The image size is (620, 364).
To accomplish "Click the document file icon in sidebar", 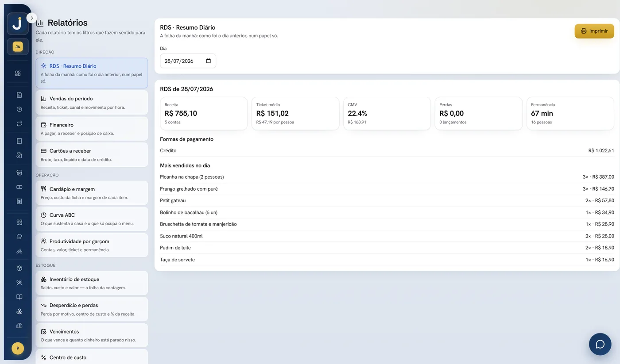I will (19, 95).
